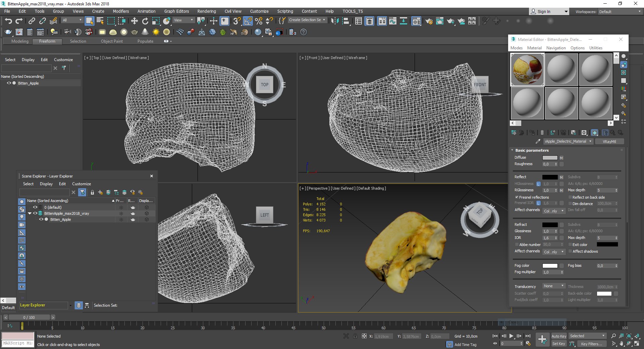Click the Set Key button

(x=559, y=344)
